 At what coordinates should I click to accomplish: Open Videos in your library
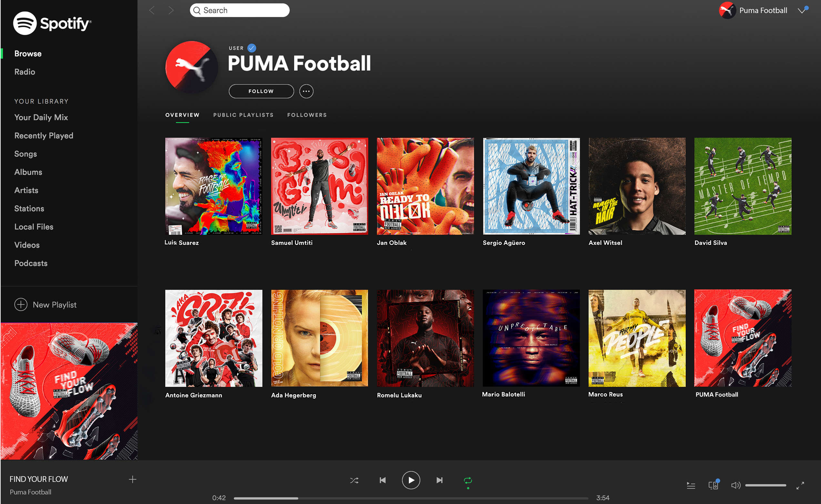pos(27,245)
